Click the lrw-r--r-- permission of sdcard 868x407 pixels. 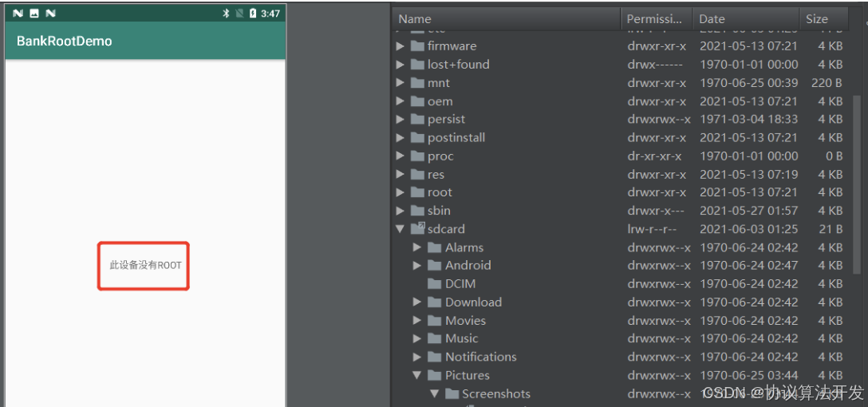(652, 229)
